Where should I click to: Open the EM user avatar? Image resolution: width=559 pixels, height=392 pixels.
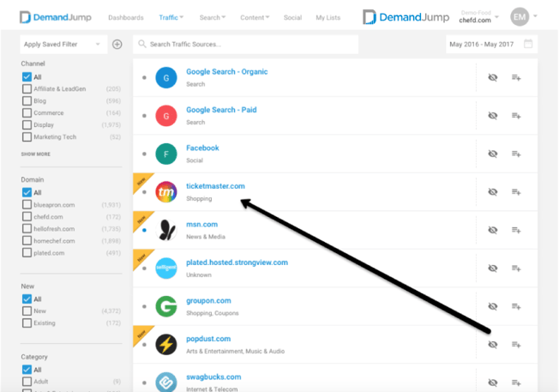click(x=520, y=17)
